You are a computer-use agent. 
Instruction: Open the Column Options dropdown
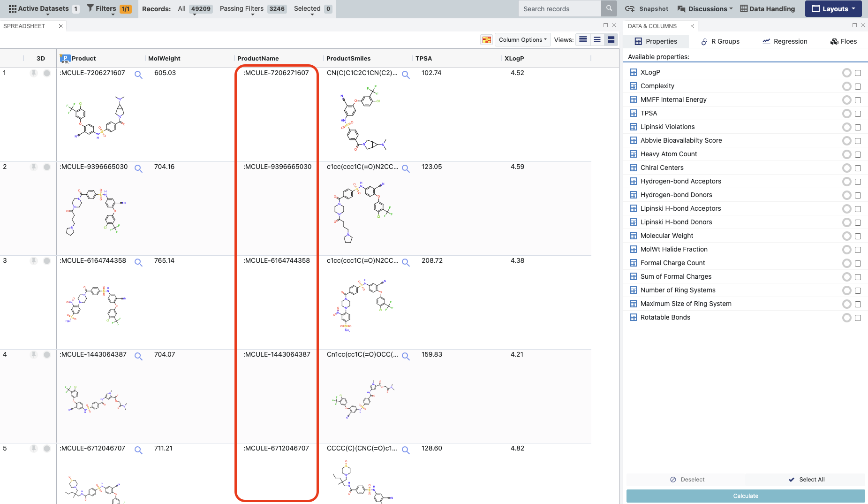pos(522,40)
